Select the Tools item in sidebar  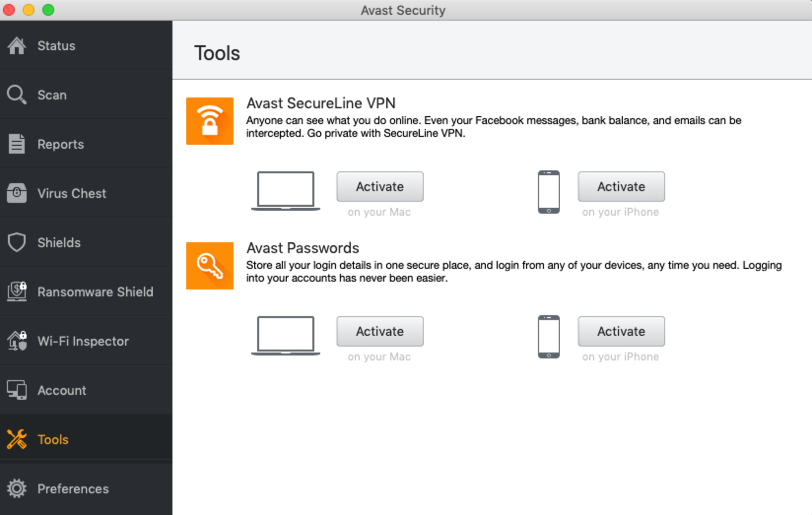point(53,439)
